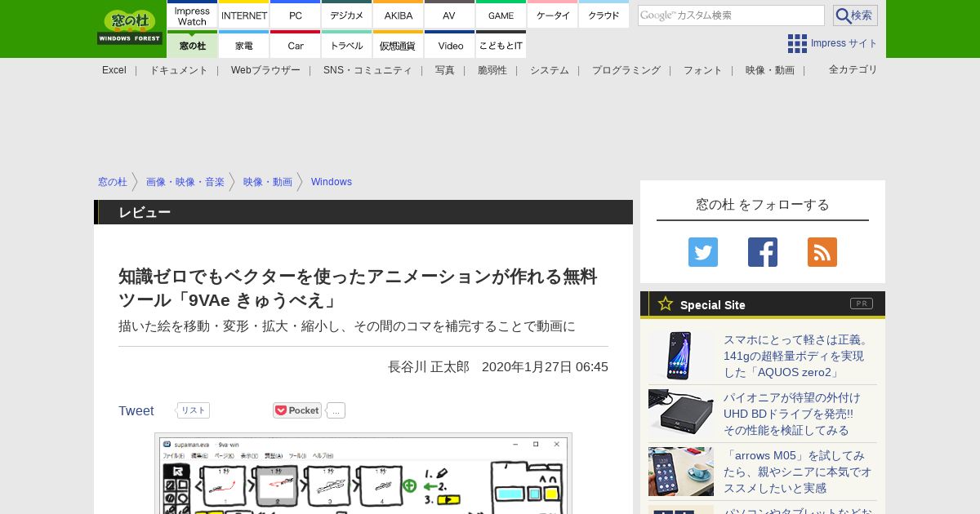Open the トラベル Watch tab
The width and height of the screenshot is (980, 514).
(347, 45)
